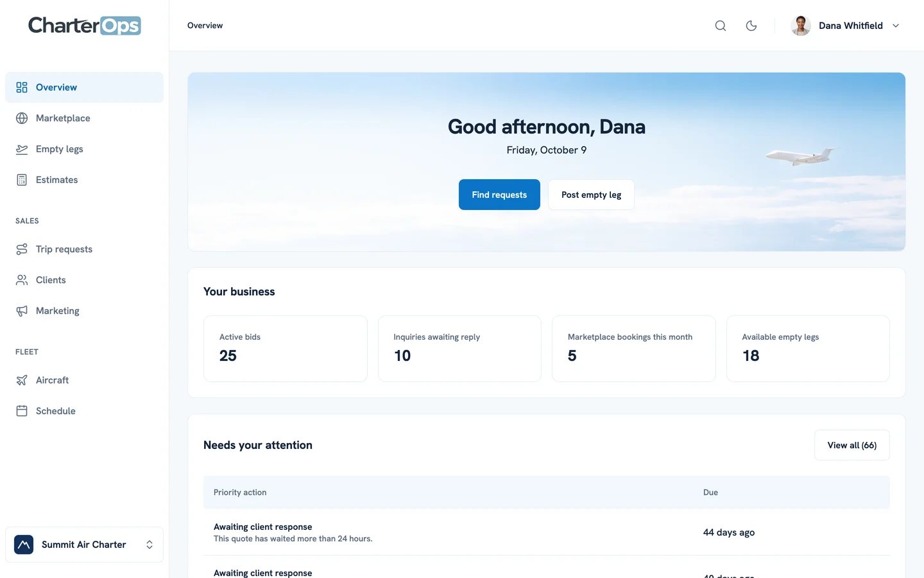Click the Estimates calculator icon
924x578 pixels.
(x=22, y=180)
